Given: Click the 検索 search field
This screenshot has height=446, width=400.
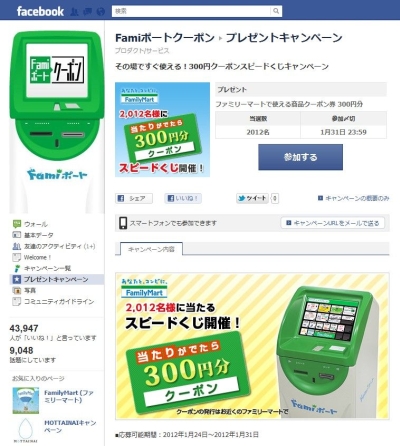Looking at the screenshot, I should (191, 11).
